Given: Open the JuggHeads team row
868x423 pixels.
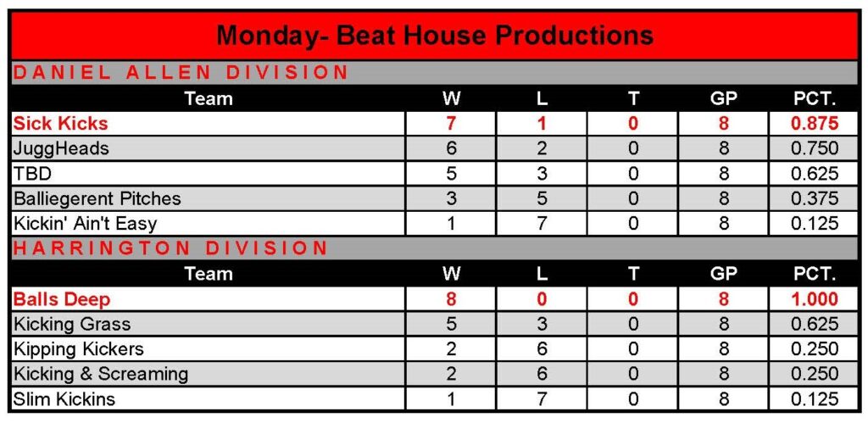Looking at the screenshot, I should coord(61,148).
